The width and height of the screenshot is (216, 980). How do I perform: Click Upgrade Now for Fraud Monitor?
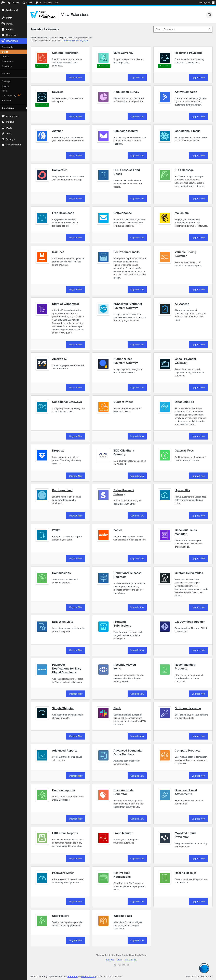pyautogui.click(x=137, y=859)
